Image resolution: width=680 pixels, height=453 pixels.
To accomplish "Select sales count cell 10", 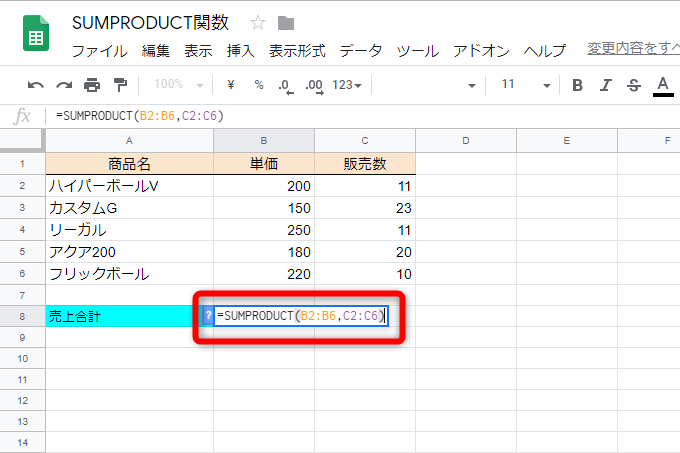I will coord(365,274).
